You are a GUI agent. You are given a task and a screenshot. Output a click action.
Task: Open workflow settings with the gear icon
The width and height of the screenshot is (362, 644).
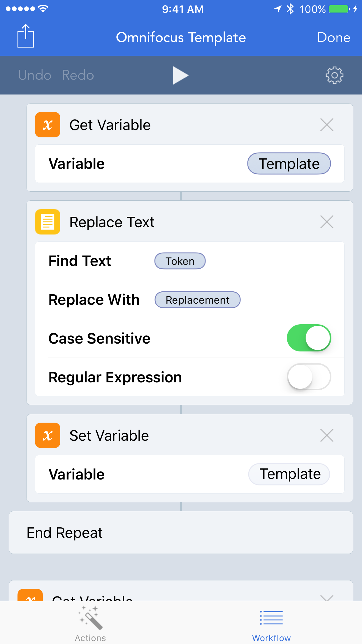pyautogui.click(x=334, y=75)
